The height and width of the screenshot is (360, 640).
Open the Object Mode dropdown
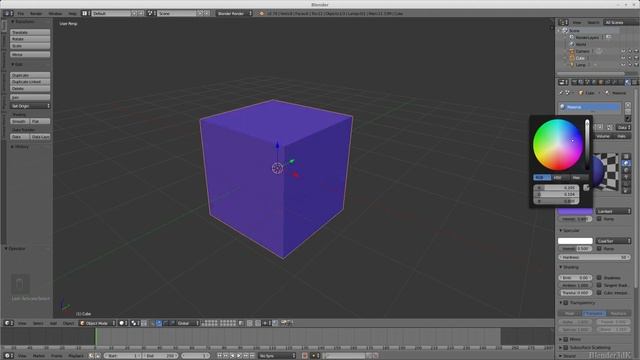pos(97,323)
